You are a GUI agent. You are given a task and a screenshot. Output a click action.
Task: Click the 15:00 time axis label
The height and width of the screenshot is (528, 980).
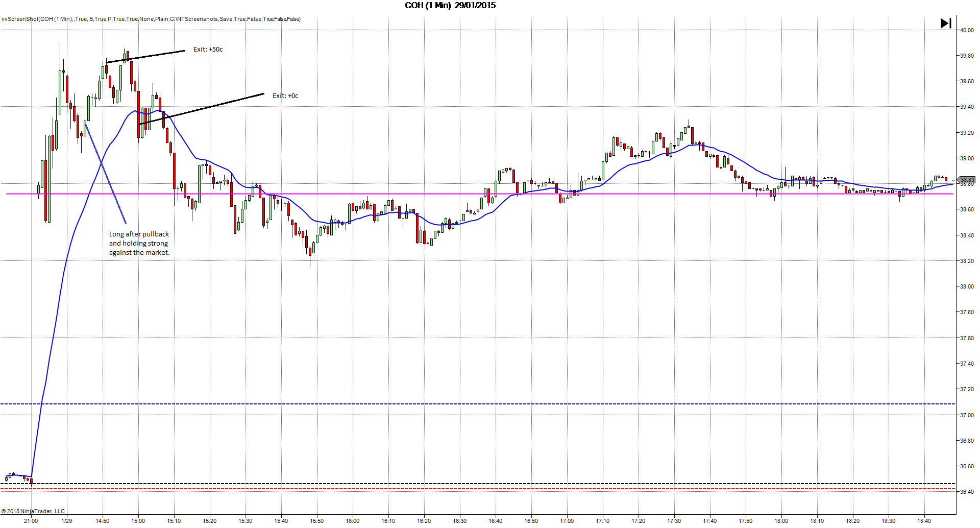click(x=138, y=521)
